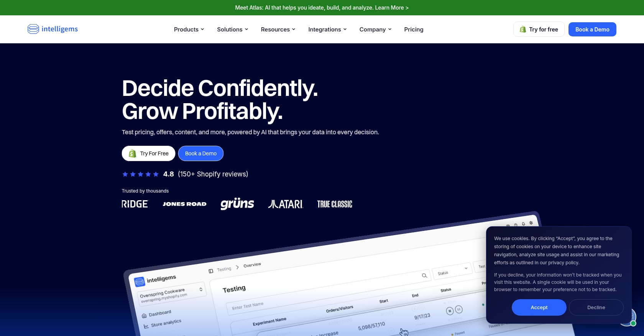644x336 pixels.
Task: Click the "Experiment Name" column header
Action: coord(269,322)
